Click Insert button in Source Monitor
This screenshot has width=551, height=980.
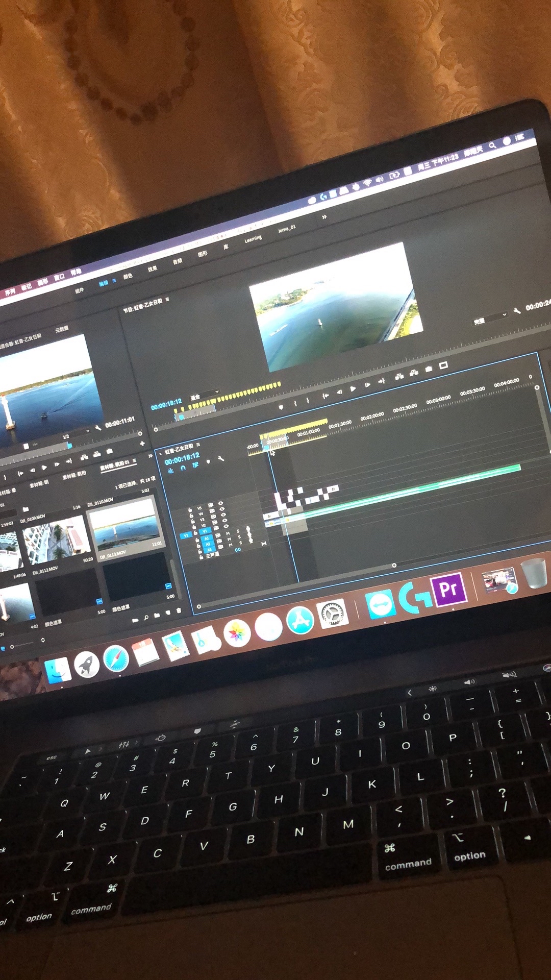(84, 457)
